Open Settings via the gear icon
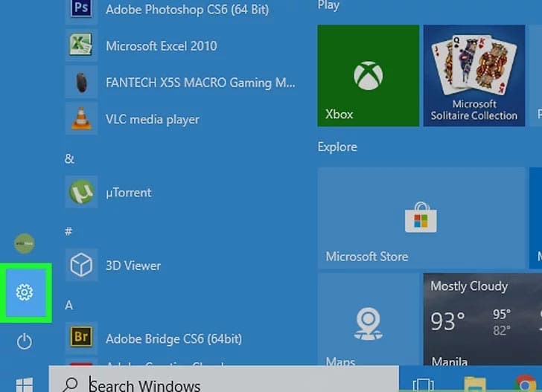This screenshot has width=542, height=392. (x=25, y=292)
